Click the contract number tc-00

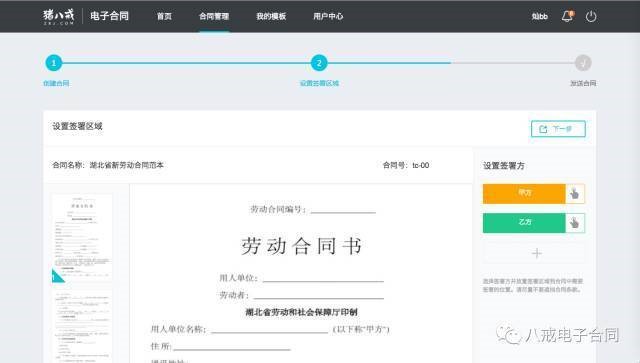tap(420, 165)
